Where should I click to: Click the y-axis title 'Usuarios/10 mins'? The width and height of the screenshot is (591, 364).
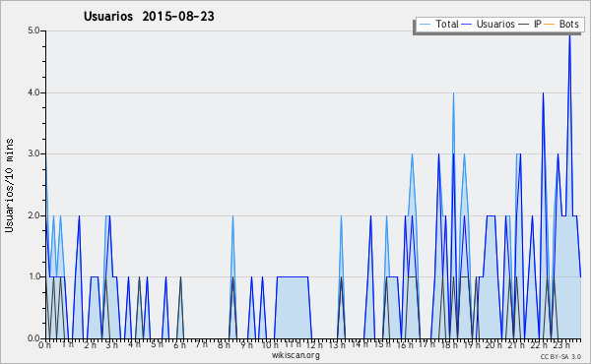point(9,186)
